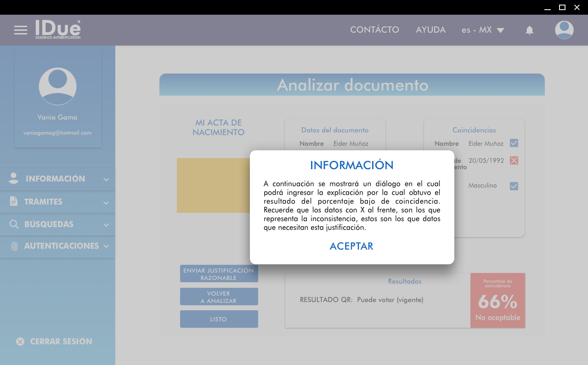Expand the Búsquedas sidebar chevron
Viewport: 588px width, 365px height.
coord(106,225)
